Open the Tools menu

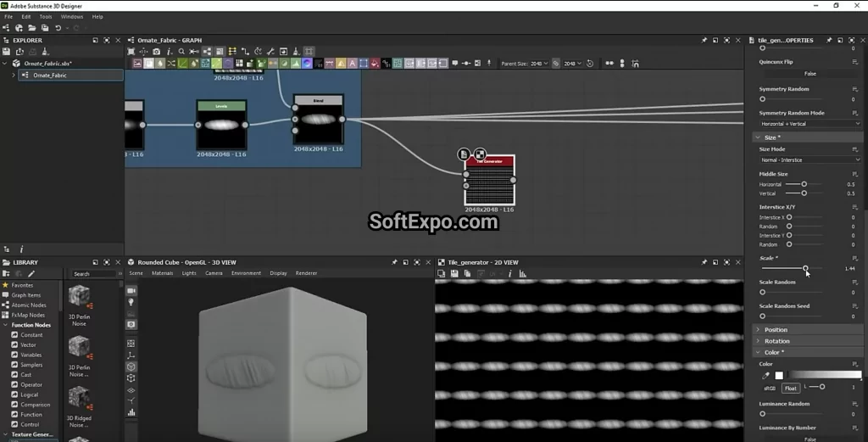point(46,17)
